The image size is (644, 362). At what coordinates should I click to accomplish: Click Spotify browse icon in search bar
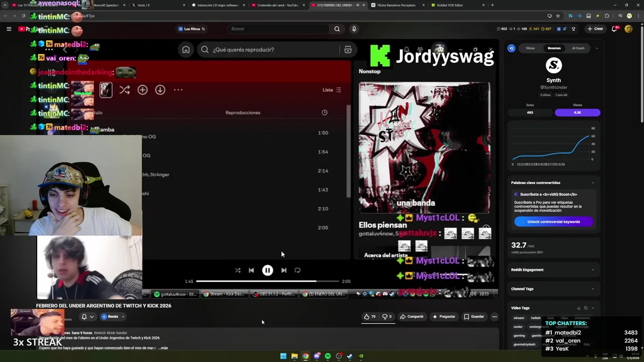coord(348,50)
